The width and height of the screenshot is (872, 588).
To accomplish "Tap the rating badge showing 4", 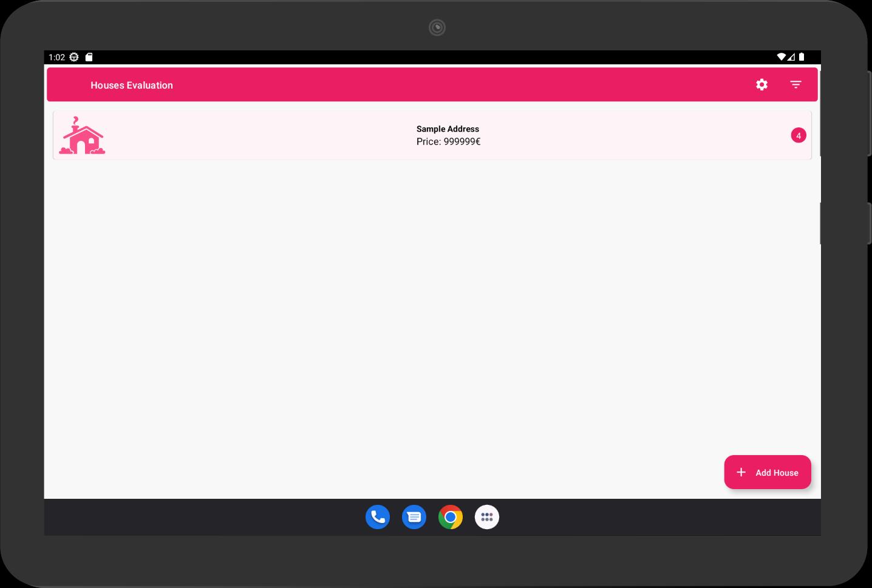I will click(799, 135).
